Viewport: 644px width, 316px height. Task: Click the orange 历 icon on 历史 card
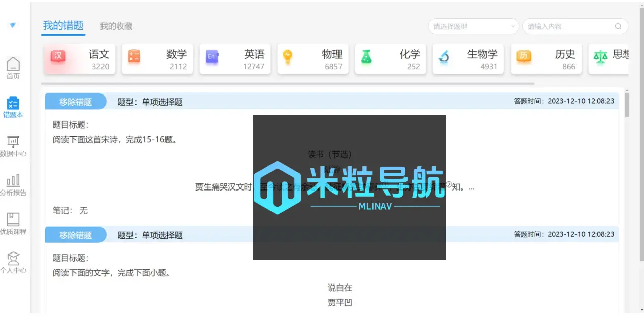tap(524, 56)
